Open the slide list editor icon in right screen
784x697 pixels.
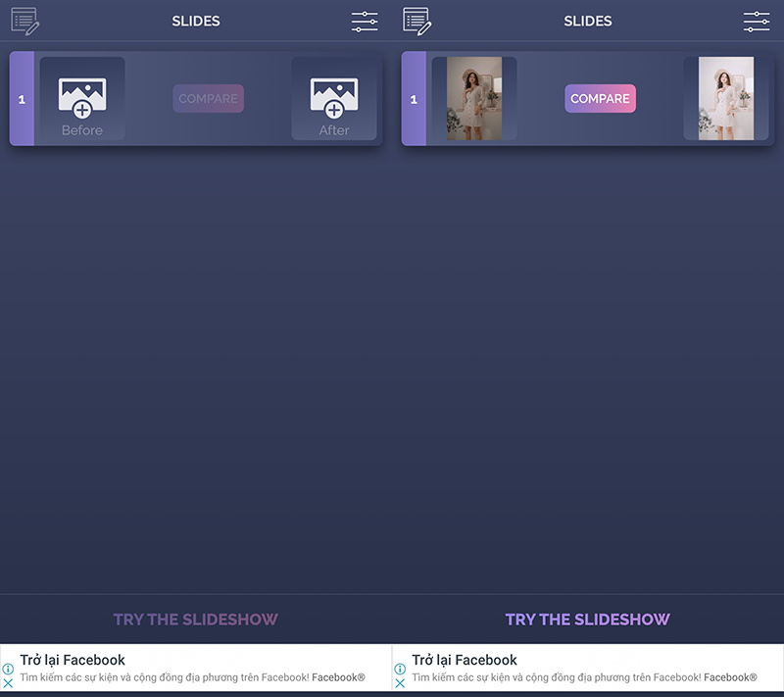pyautogui.click(x=417, y=21)
